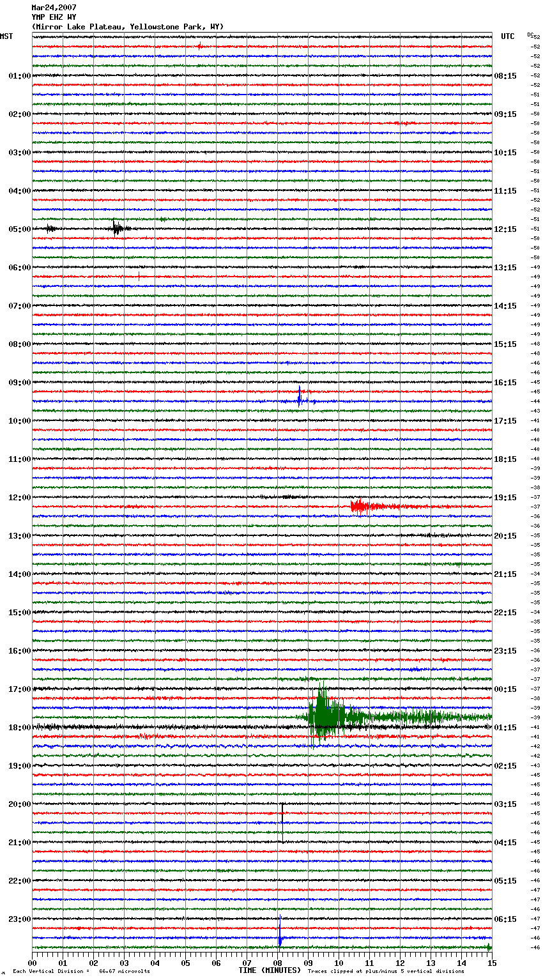
Task: Click the UTC timezone label
Action: [x=508, y=36]
